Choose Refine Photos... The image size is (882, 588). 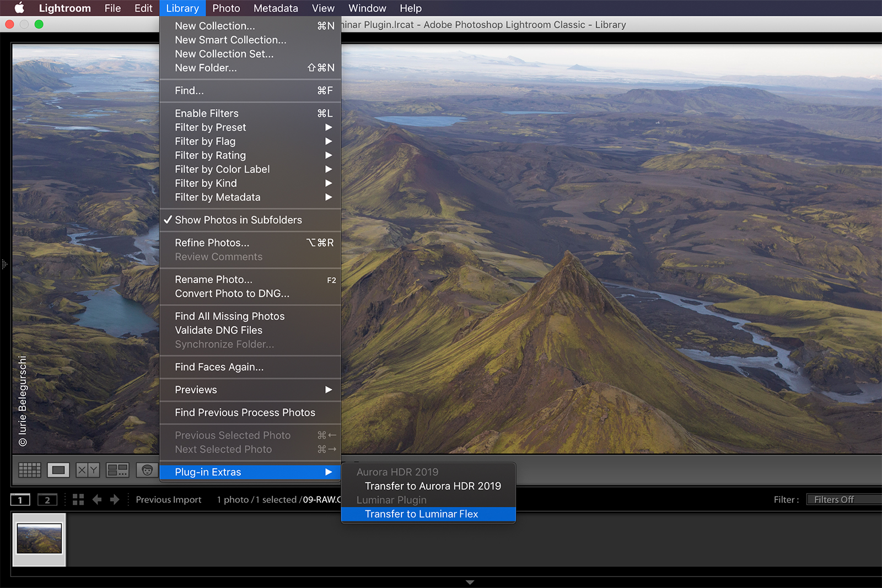click(x=250, y=242)
